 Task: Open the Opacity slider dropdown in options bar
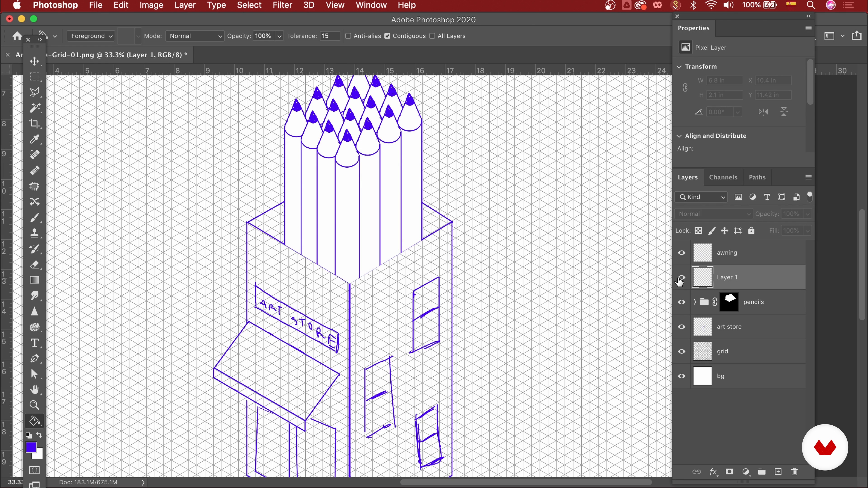coord(279,36)
